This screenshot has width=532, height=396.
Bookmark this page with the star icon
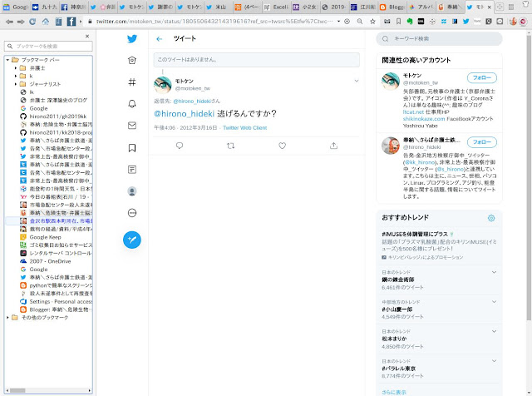[x=372, y=22]
